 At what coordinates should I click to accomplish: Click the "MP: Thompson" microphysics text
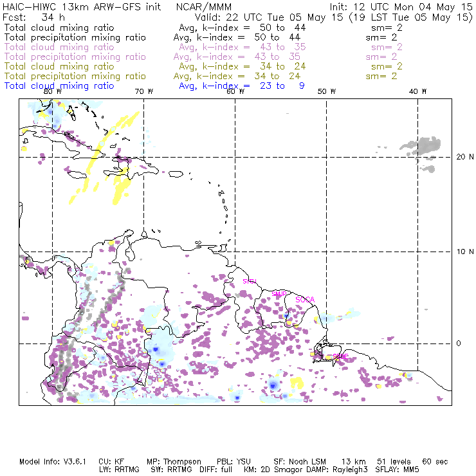(174, 462)
